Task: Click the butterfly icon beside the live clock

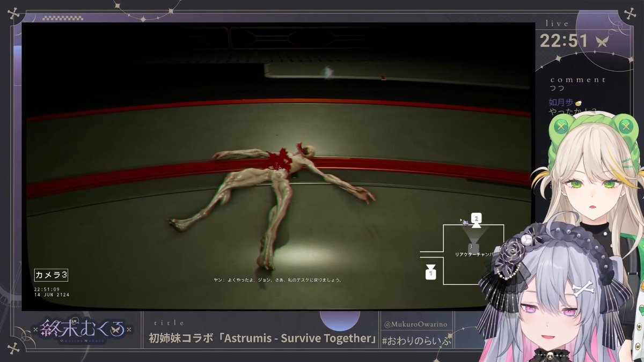Action: pyautogui.click(x=602, y=42)
